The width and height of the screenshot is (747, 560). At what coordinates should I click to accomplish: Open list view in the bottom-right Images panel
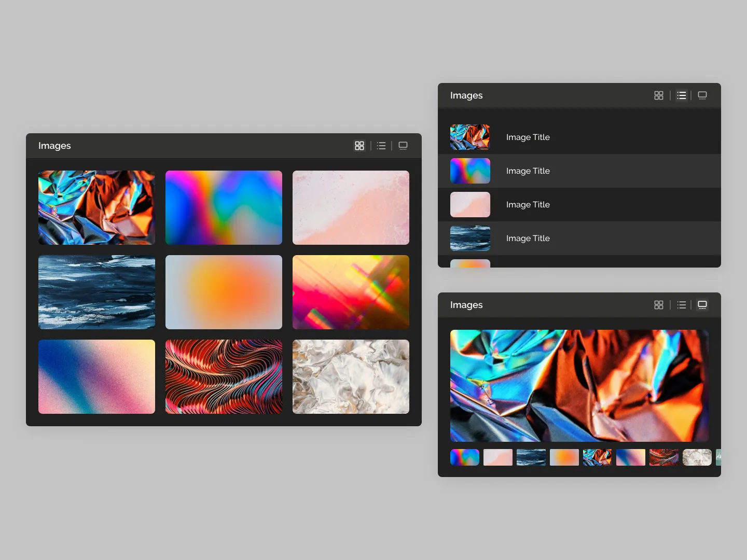(x=681, y=305)
